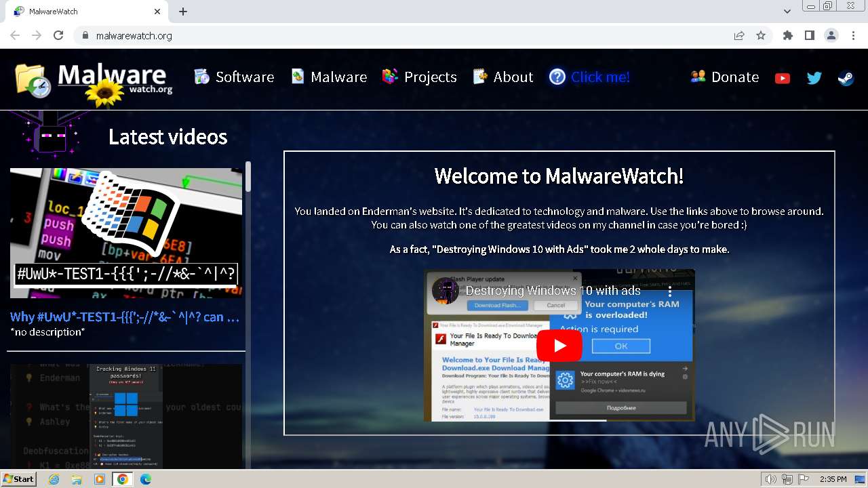Open the Action Center flag tray icon
The width and height of the screenshot is (868, 488).
click(803, 479)
